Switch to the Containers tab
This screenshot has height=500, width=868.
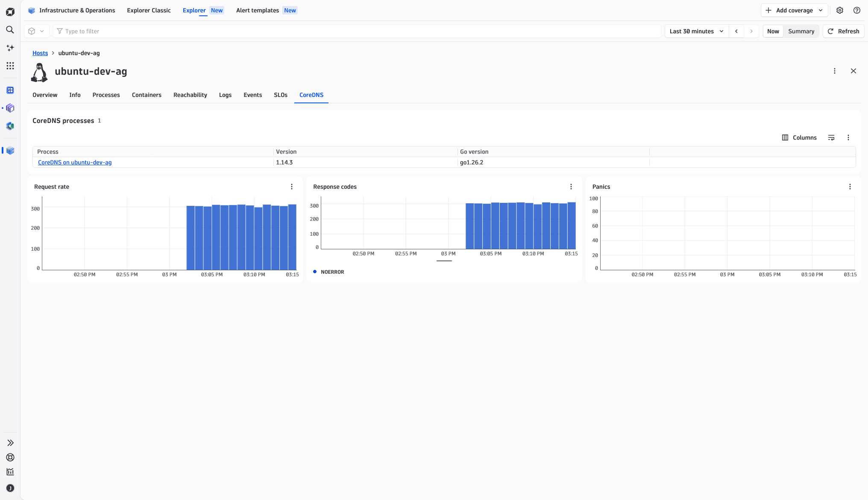(x=147, y=95)
